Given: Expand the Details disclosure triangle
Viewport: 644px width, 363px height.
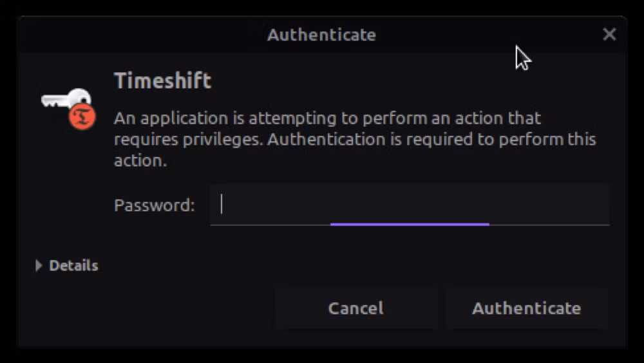Looking at the screenshot, I should click(x=39, y=265).
